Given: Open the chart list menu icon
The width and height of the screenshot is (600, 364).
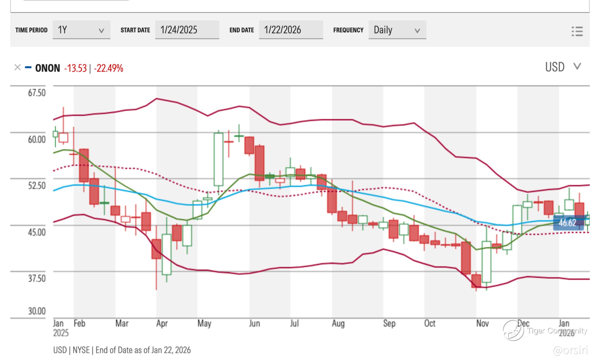Looking at the screenshot, I should 577,31.
